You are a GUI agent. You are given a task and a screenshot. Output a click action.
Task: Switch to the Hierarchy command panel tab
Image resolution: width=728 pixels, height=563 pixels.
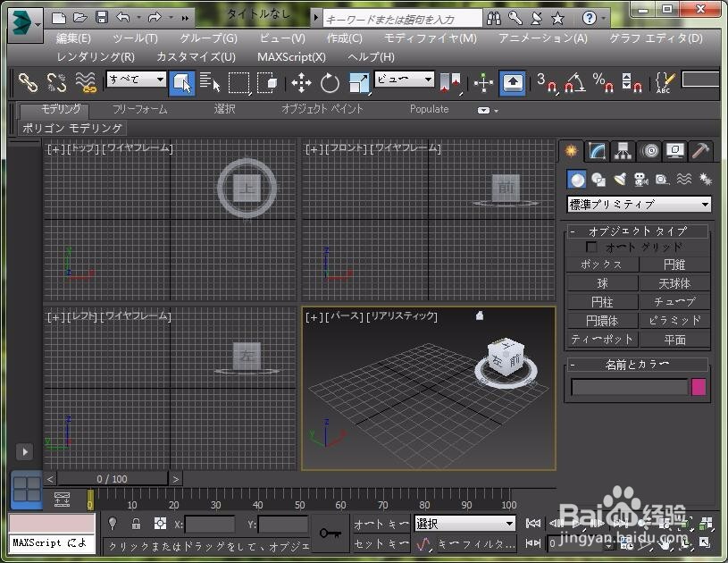point(623,151)
